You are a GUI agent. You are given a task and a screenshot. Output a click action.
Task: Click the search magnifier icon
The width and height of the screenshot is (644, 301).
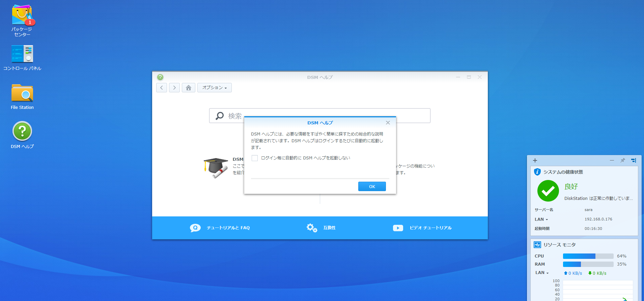[220, 116]
